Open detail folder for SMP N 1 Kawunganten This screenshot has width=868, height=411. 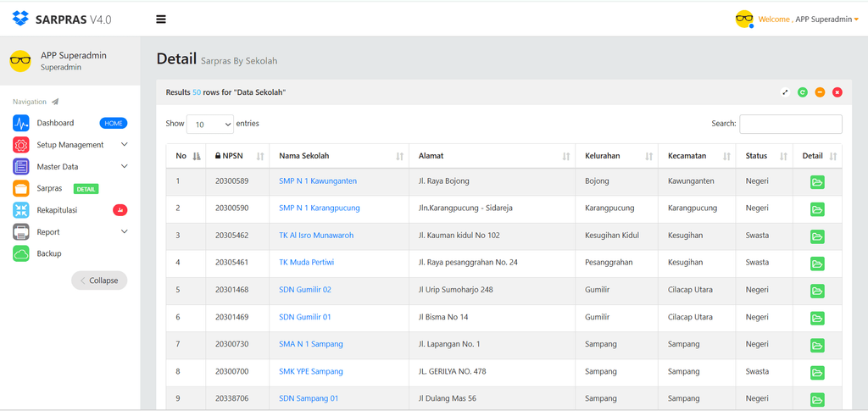point(817,182)
